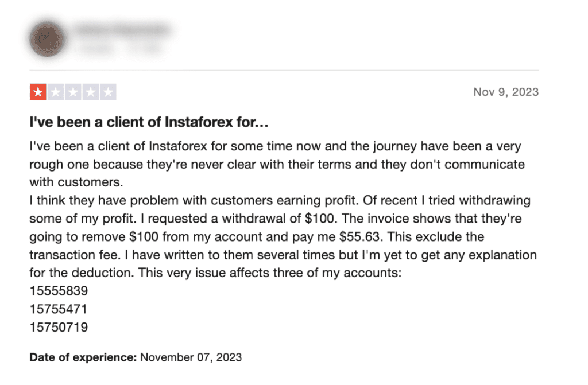
Task: Click the Nov 9, 2023 review date
Action: pyautogui.click(x=506, y=92)
